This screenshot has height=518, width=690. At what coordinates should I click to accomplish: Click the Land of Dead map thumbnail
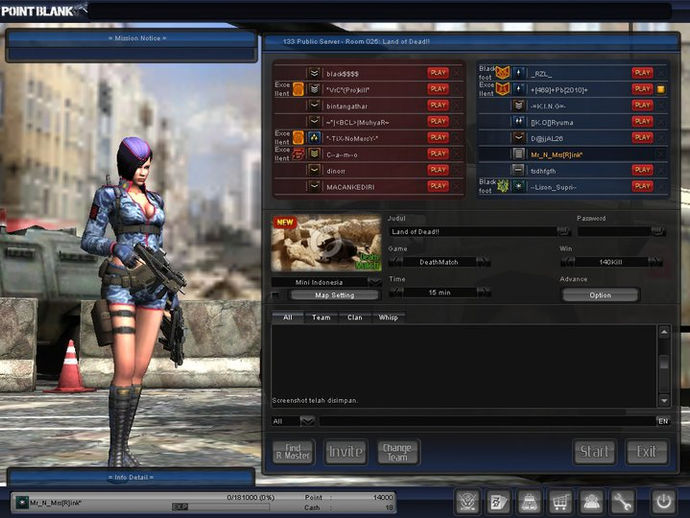pyautogui.click(x=326, y=243)
